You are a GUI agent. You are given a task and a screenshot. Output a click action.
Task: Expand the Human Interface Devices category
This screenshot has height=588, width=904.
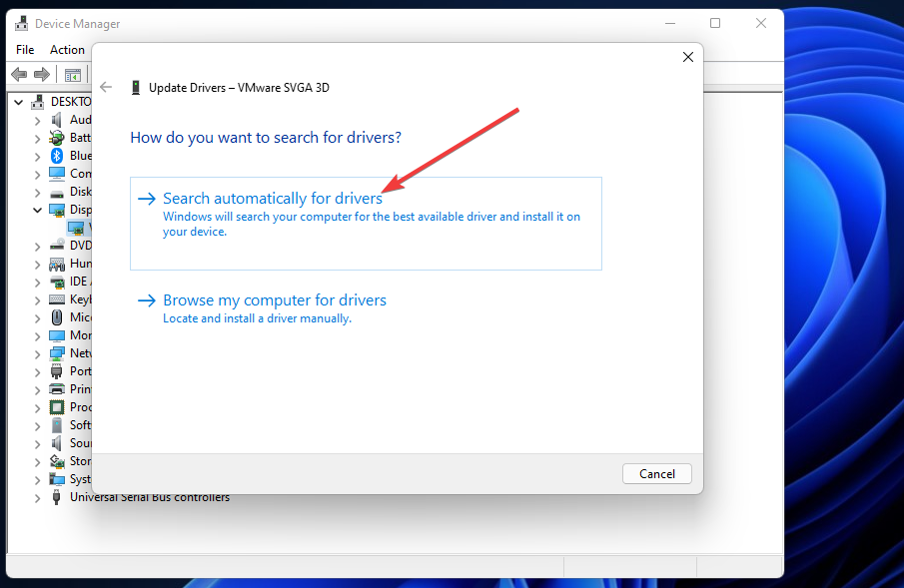click(38, 264)
